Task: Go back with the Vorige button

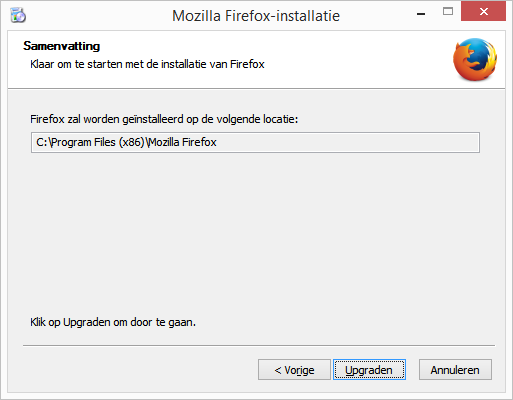Action: tap(294, 369)
